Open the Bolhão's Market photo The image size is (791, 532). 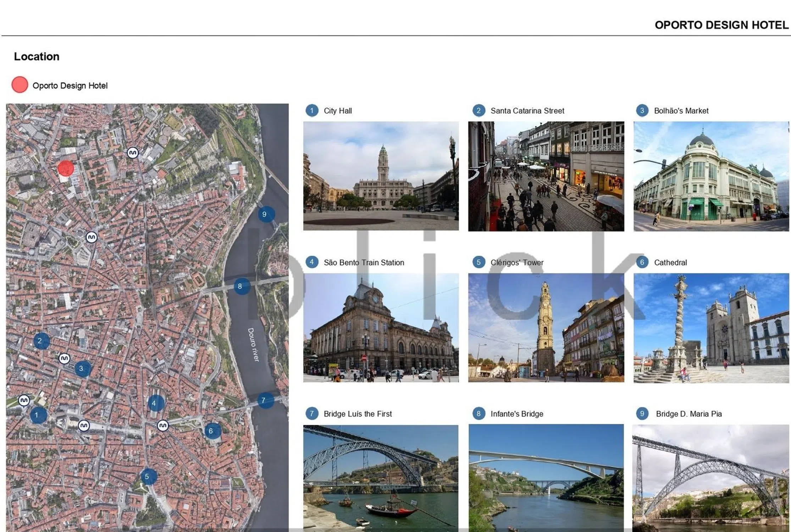point(711,176)
